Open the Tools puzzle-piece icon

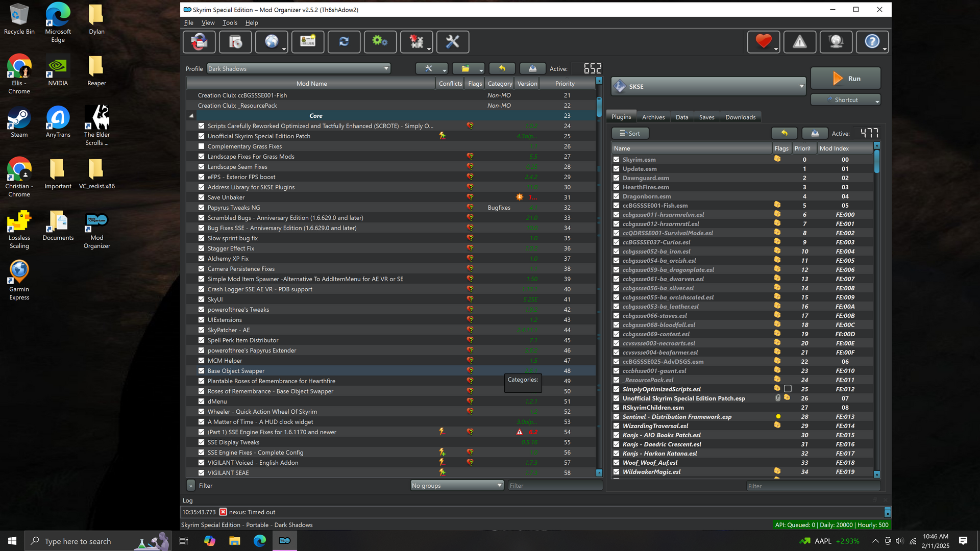pyautogui.click(x=416, y=42)
